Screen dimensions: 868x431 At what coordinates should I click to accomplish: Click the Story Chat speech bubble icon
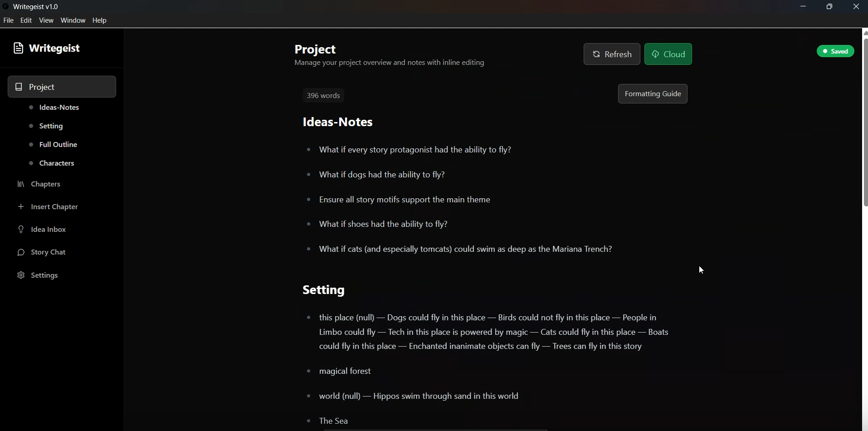tap(21, 253)
